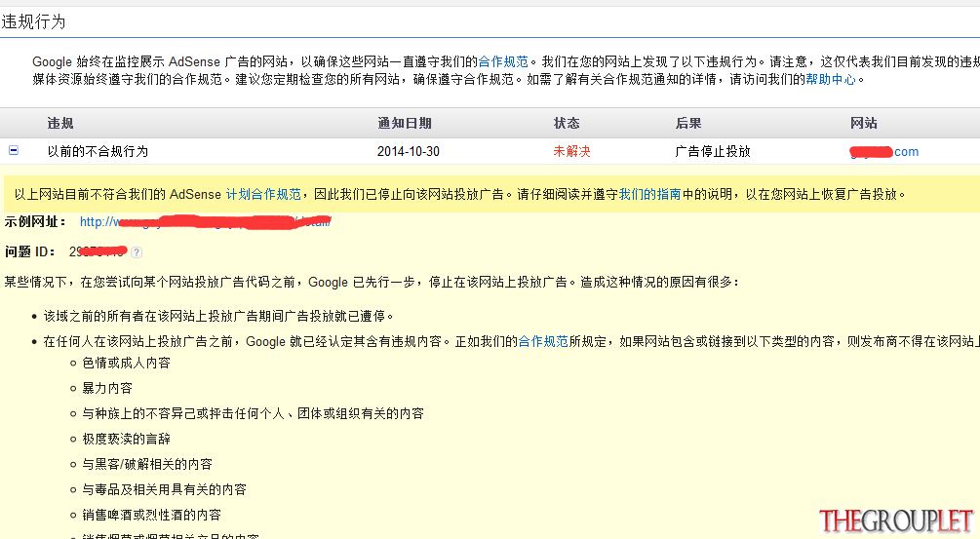Click the 网站 column header
The image size is (980, 539).
click(863, 123)
